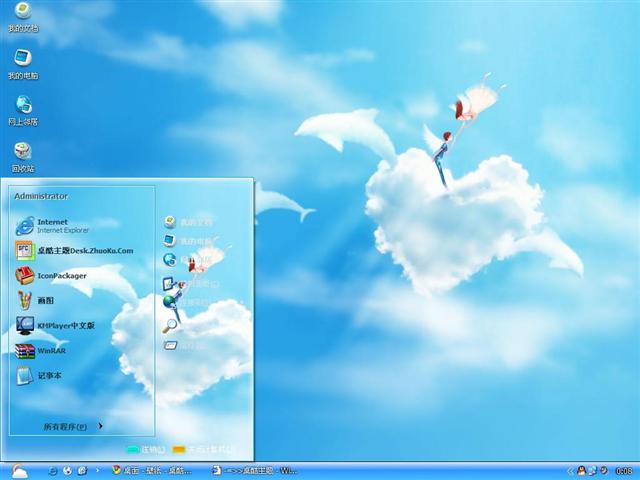Click the green log off button
This screenshot has width=640, height=480.
(146, 450)
